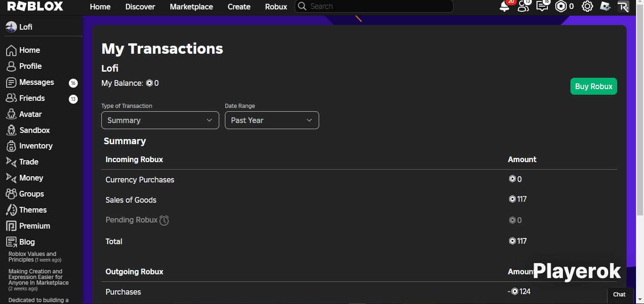The height and width of the screenshot is (304, 644).
Task: Click the Messages icon in sidebar
Action: (x=11, y=82)
